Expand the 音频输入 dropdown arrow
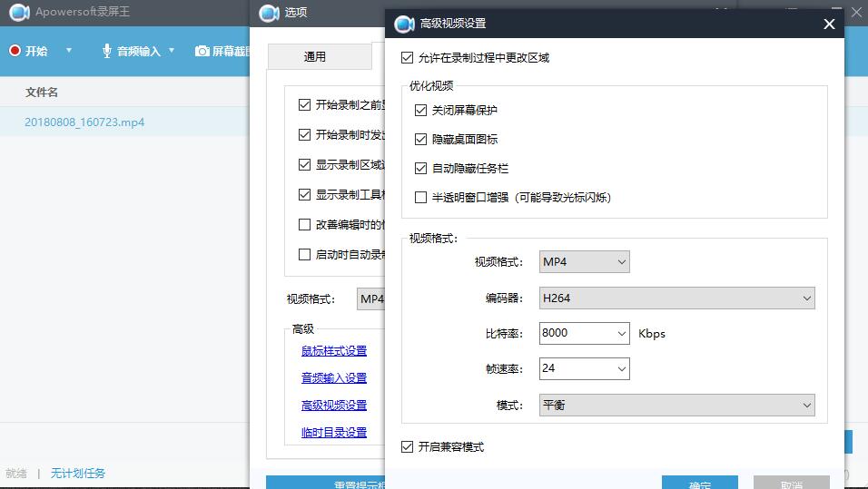Viewport: 868px width, 489px height. click(x=172, y=50)
